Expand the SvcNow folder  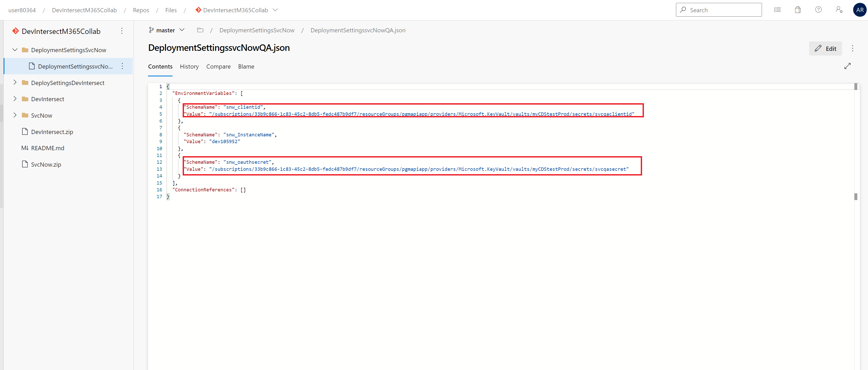[x=15, y=115]
